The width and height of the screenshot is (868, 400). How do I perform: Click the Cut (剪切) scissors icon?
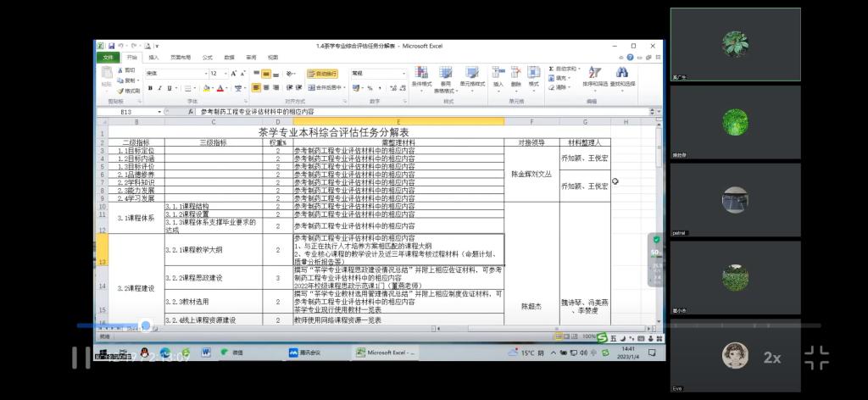128,70
